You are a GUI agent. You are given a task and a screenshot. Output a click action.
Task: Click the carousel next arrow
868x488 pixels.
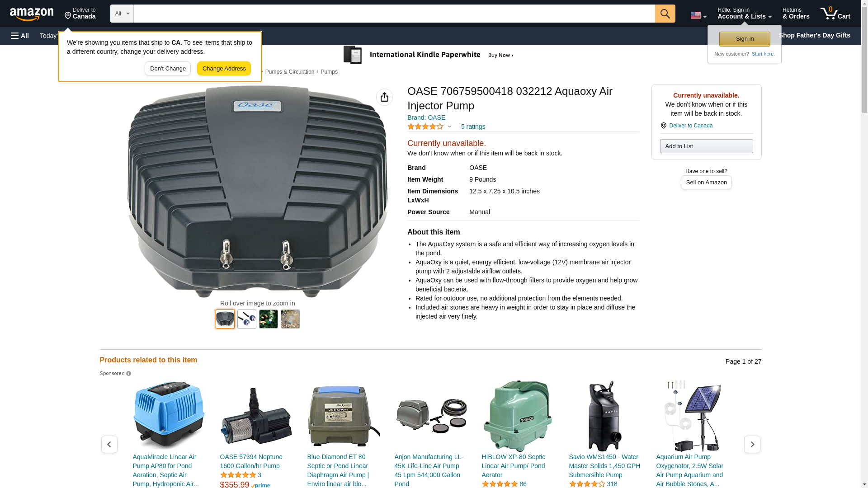[x=752, y=445]
